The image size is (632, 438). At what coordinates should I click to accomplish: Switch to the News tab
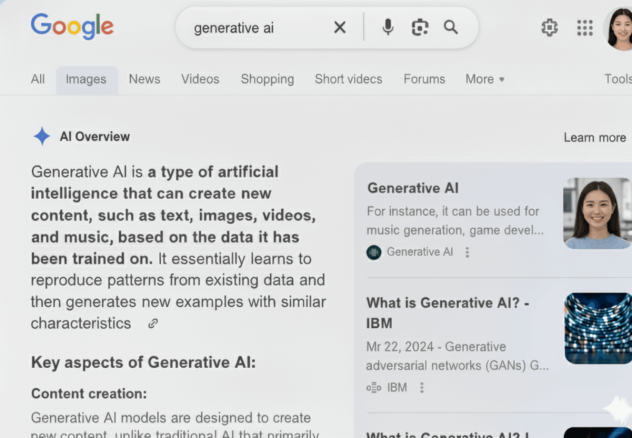coord(144,79)
